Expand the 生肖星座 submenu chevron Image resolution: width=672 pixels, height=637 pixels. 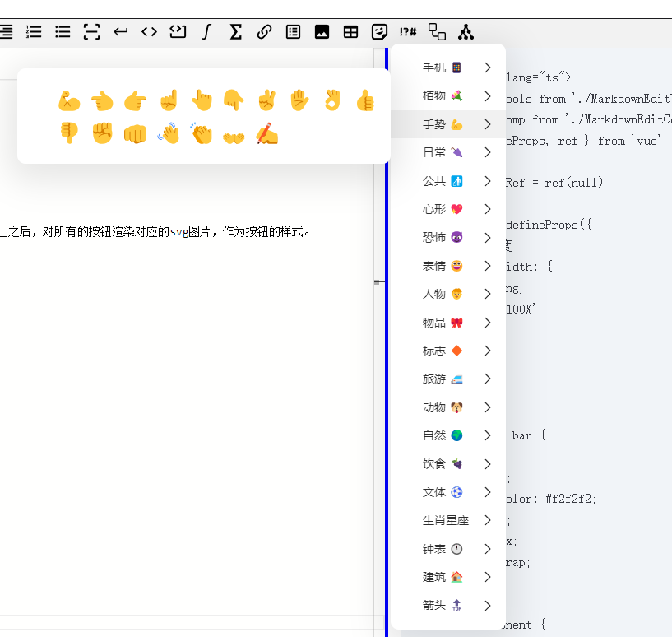(488, 520)
